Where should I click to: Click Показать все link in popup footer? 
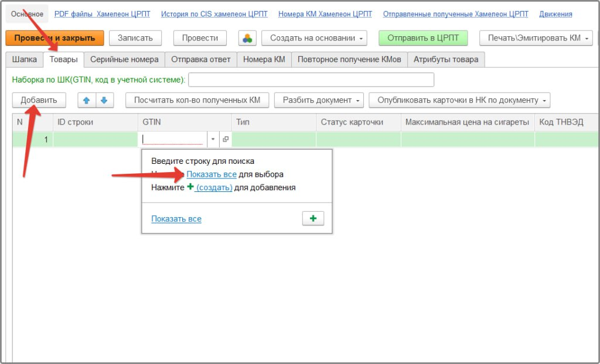click(176, 219)
